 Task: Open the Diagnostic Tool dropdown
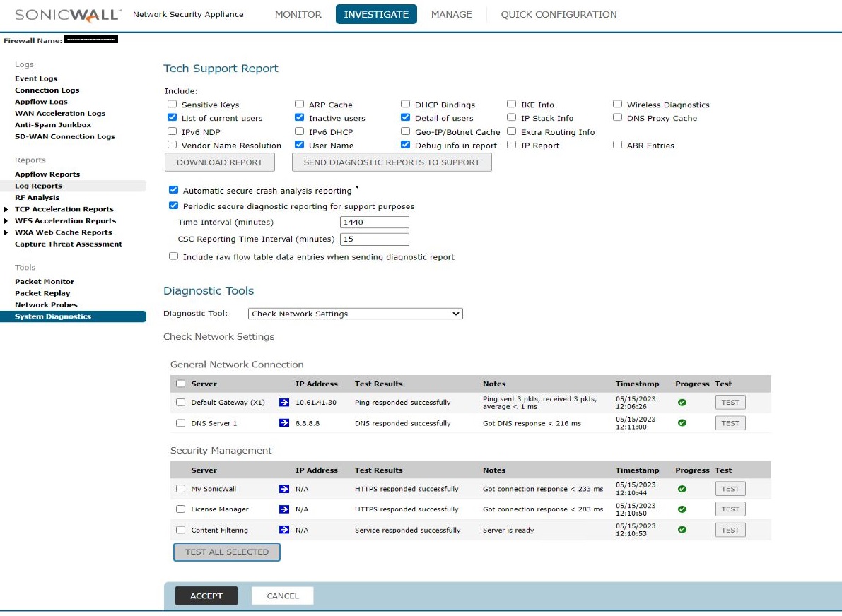355,314
